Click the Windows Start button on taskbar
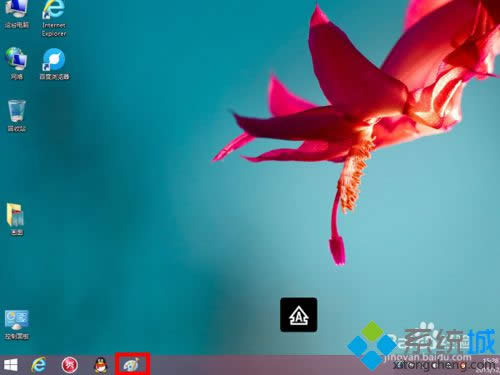500x375 pixels. click(11, 365)
